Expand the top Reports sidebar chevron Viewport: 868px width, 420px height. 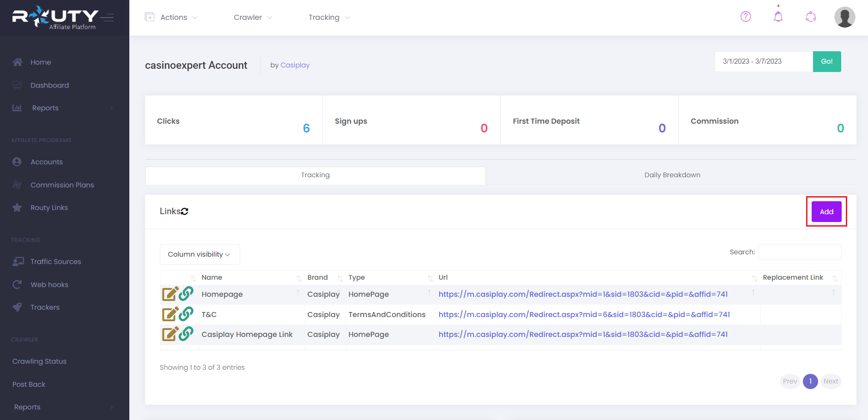[111, 108]
